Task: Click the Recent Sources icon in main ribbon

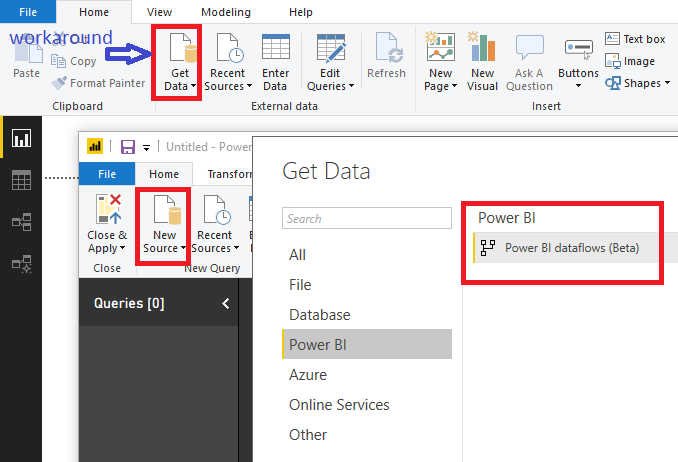Action: (230, 48)
